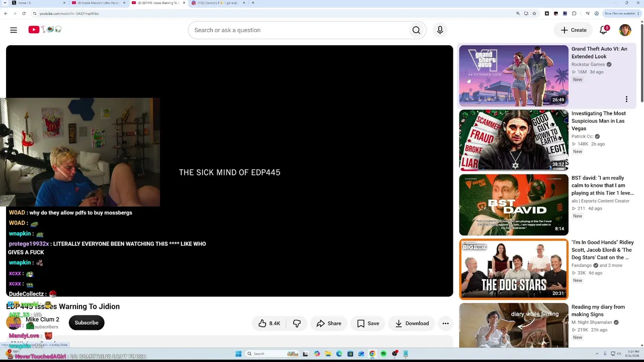Open the Microsoft Store taskbar icon
This screenshot has width=644, height=362.
tap(350, 354)
